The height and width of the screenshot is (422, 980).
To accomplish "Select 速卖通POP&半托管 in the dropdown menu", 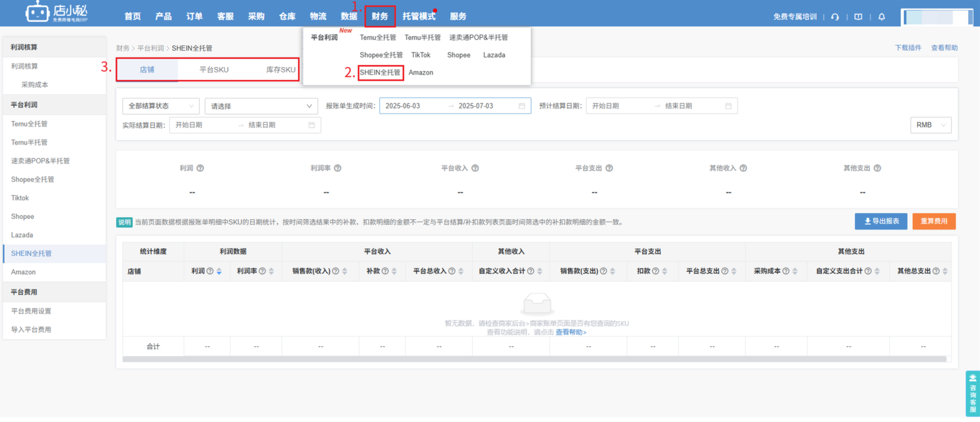I will (478, 38).
